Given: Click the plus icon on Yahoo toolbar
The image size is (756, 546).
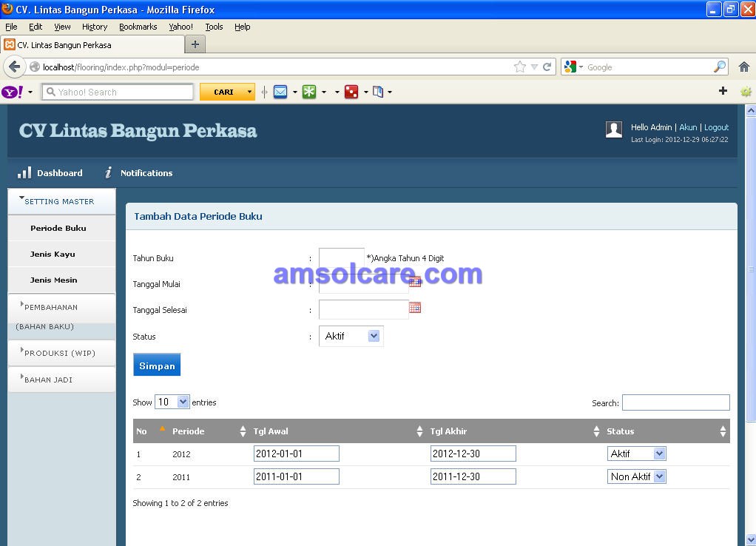Looking at the screenshot, I should [723, 91].
